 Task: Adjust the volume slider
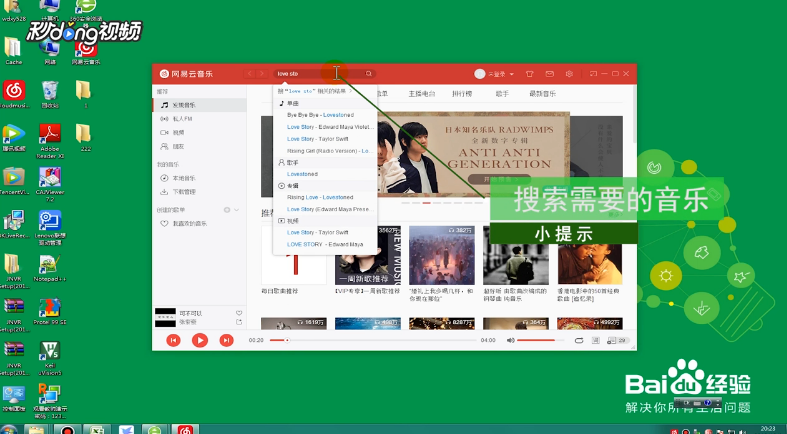coord(540,340)
